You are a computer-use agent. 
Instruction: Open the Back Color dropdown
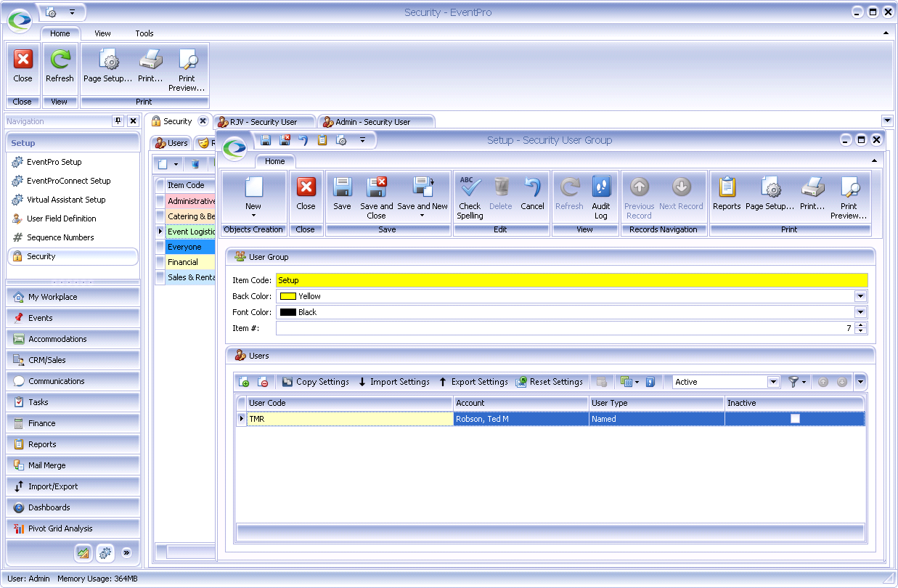tap(860, 296)
